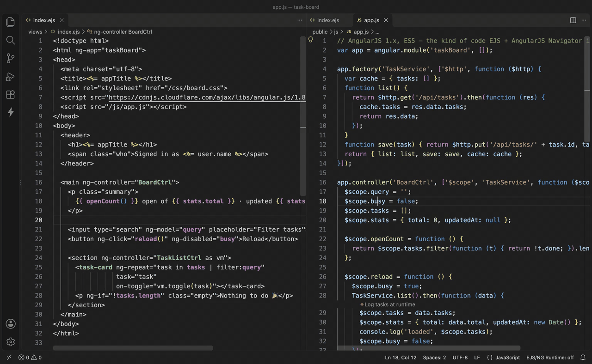Close the app.js tab
Screen dimensions: 592x364
click(x=386, y=20)
